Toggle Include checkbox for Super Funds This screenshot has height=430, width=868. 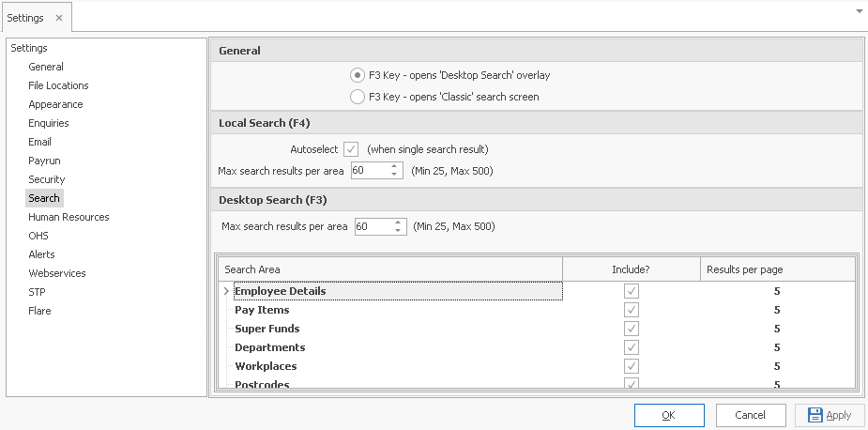click(x=632, y=329)
